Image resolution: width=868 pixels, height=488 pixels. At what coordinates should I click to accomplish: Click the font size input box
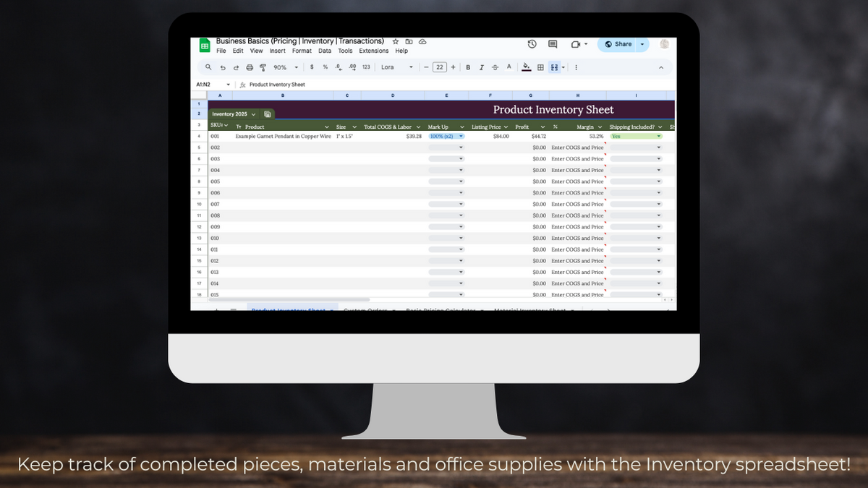point(439,67)
